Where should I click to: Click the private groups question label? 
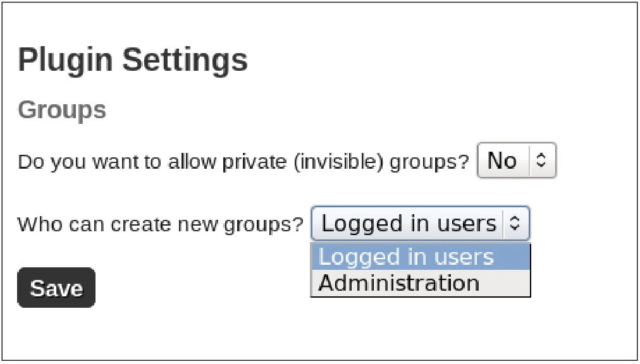pyautogui.click(x=243, y=162)
